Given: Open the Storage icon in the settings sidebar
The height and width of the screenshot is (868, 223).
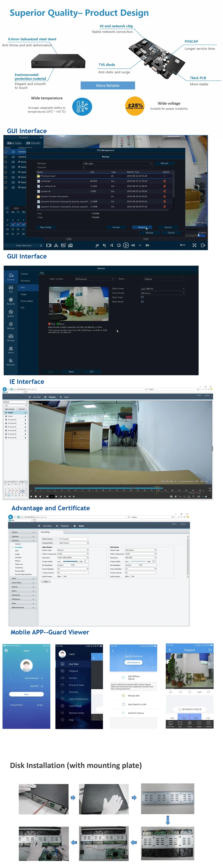Looking at the screenshot, I should (x=11, y=336).
